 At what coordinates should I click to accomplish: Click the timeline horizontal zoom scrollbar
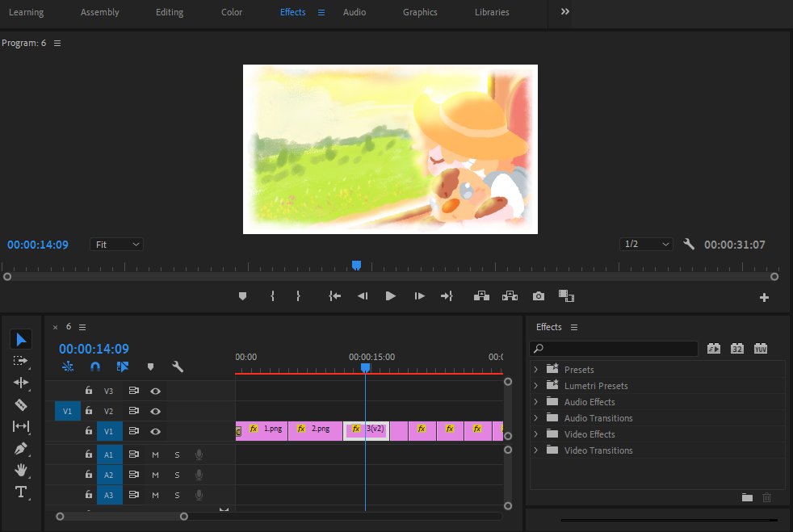click(x=122, y=517)
